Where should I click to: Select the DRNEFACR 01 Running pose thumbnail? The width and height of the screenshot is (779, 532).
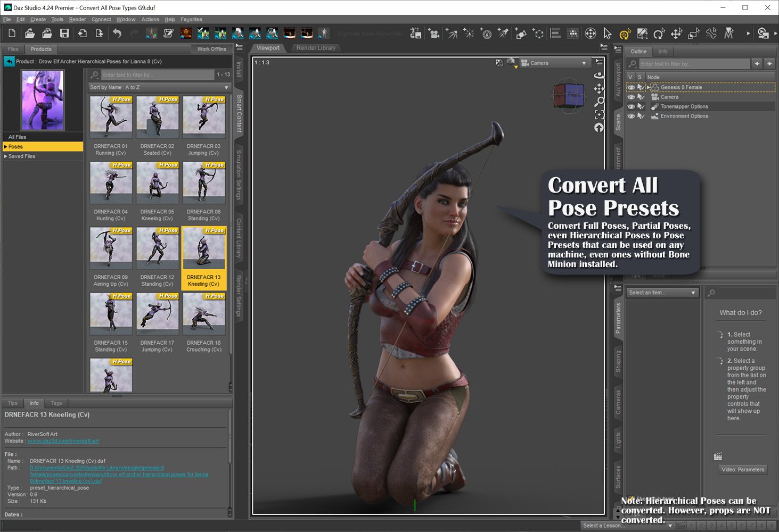(110, 116)
